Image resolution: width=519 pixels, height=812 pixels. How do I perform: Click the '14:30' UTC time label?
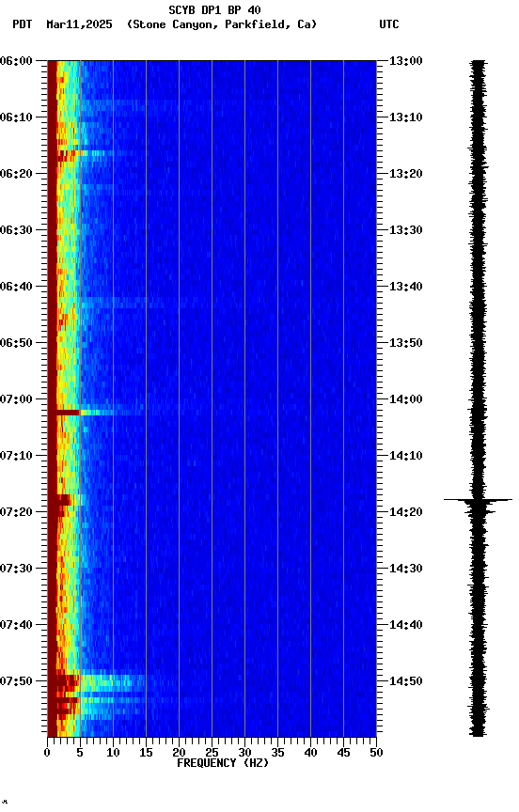406,569
